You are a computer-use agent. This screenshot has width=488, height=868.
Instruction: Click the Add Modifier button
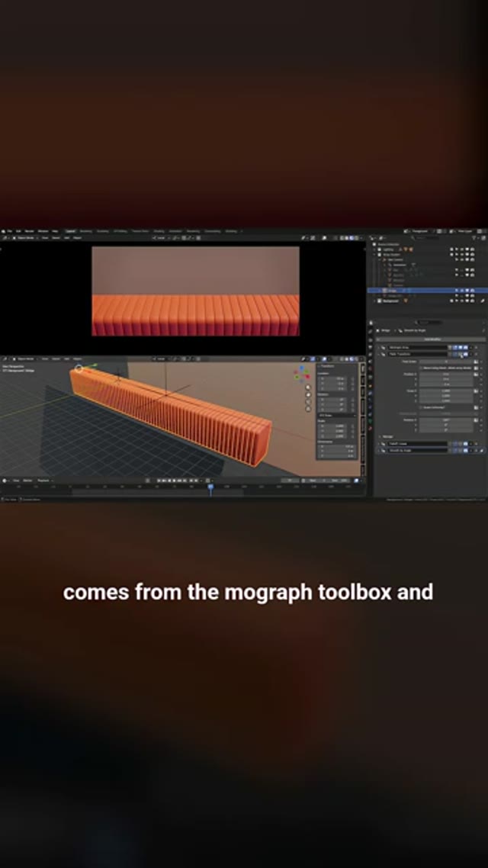[x=432, y=339]
